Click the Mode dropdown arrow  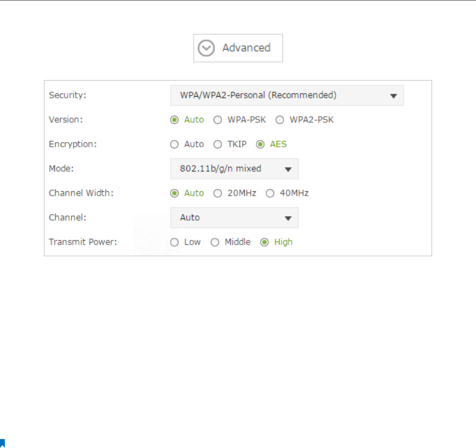(288, 170)
